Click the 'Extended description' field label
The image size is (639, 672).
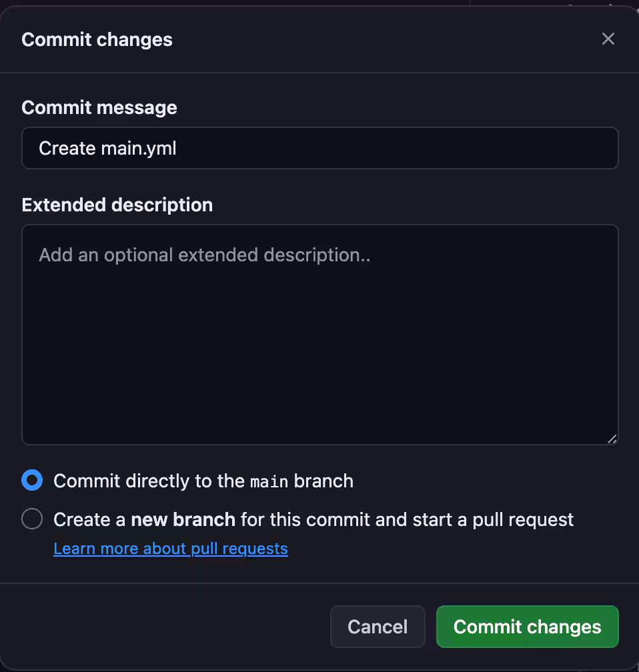tap(117, 205)
